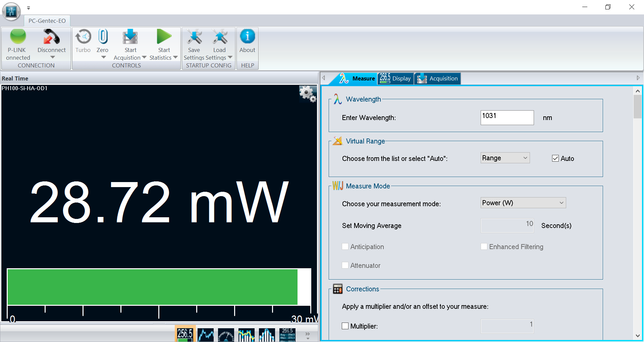644x342 pixels.
Task: Click the Zero detector icon
Action: [x=103, y=37]
